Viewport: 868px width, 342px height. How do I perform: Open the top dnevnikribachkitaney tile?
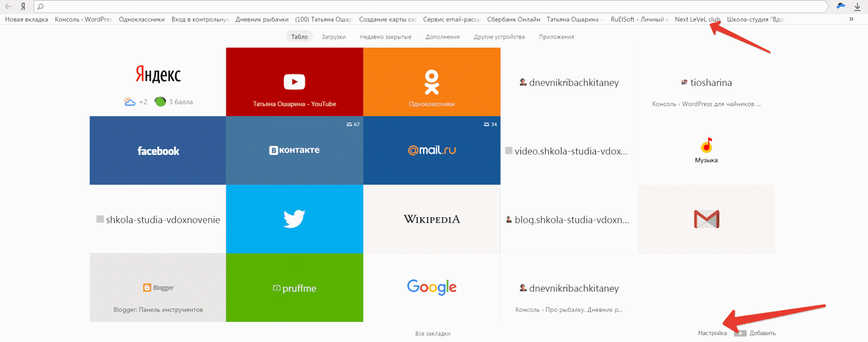pos(569,82)
